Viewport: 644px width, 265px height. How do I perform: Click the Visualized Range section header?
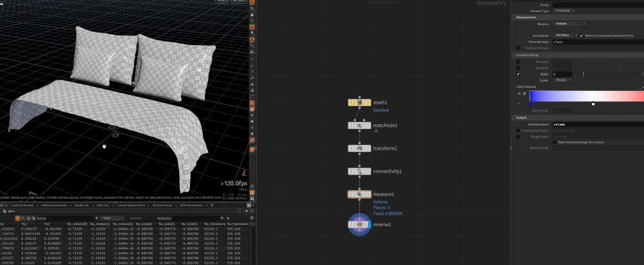point(578,55)
